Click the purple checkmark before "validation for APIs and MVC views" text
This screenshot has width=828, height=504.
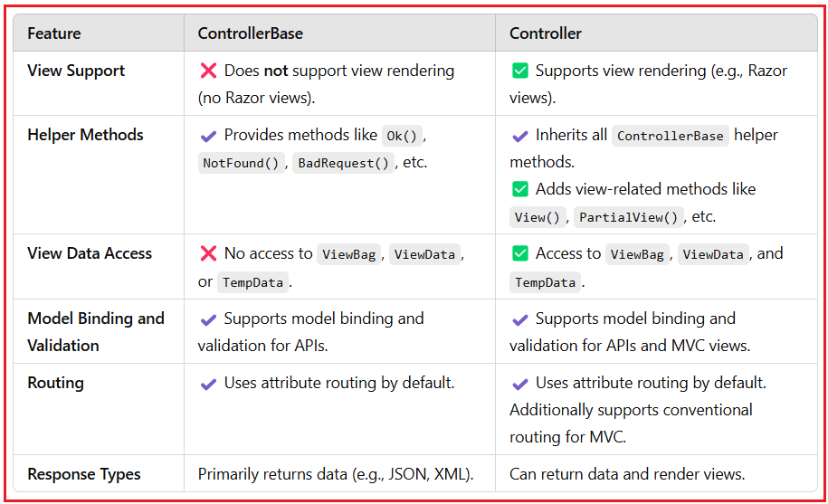pyautogui.click(x=519, y=319)
